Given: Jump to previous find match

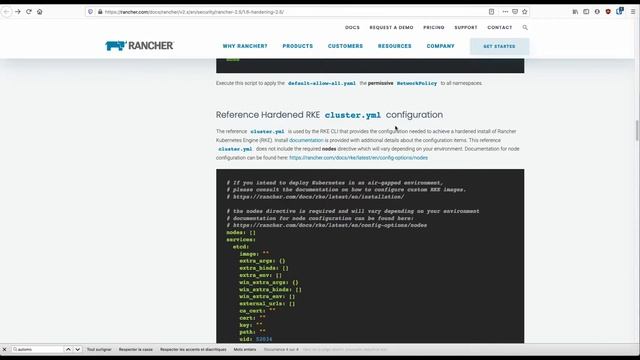Looking at the screenshot, I should tap(68, 349).
